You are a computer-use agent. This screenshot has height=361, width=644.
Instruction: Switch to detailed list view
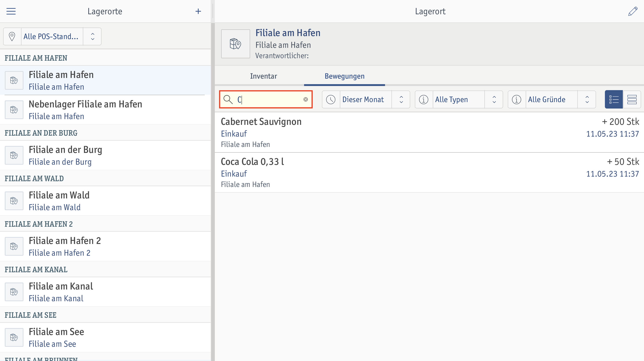click(614, 100)
